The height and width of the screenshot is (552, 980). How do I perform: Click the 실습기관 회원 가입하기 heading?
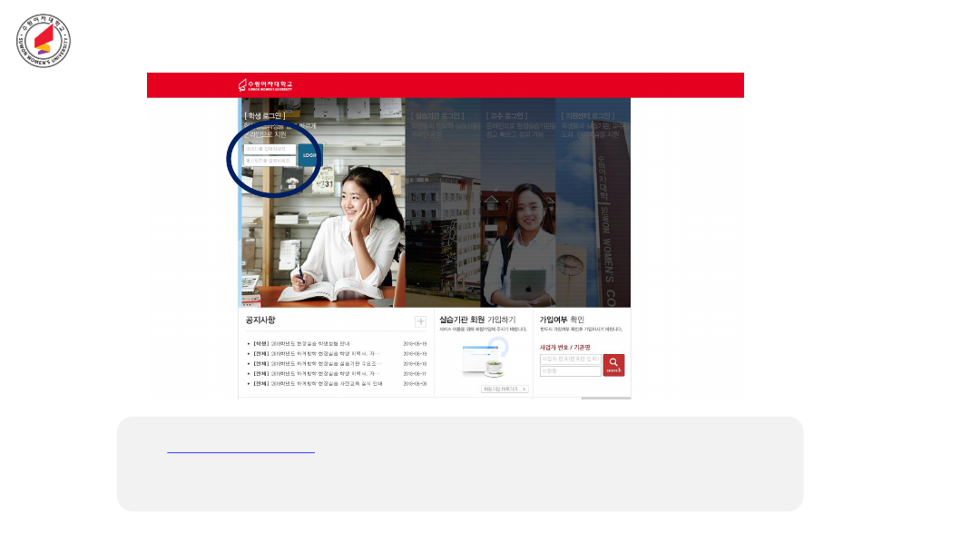477,320
